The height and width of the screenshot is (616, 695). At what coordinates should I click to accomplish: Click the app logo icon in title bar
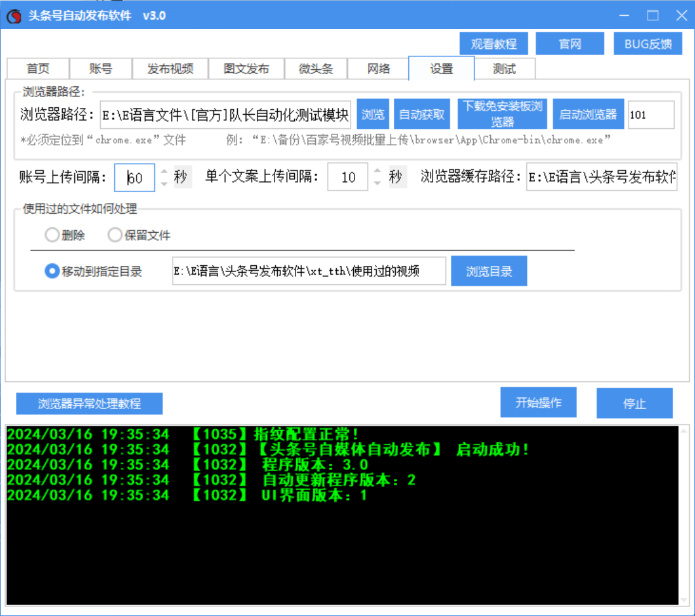(14, 16)
